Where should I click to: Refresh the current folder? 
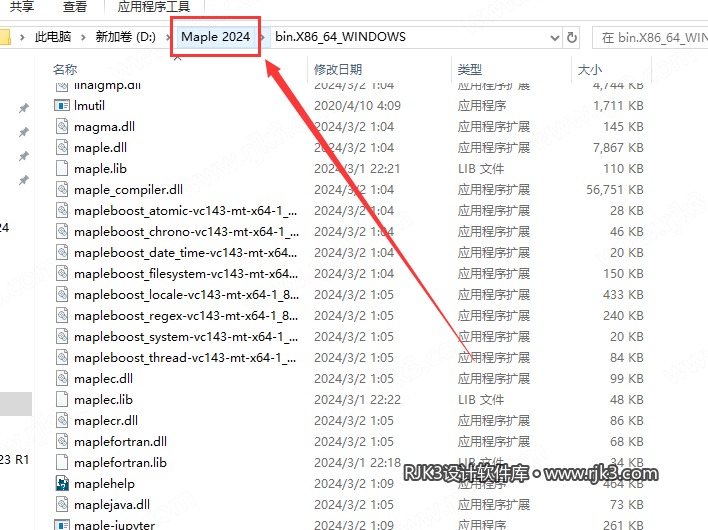(x=572, y=37)
